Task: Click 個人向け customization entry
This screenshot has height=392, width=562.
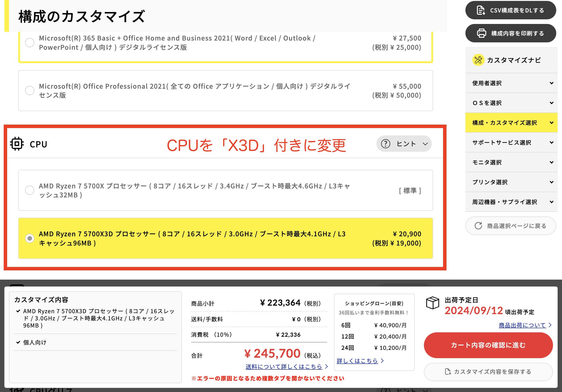Action: coord(35,342)
